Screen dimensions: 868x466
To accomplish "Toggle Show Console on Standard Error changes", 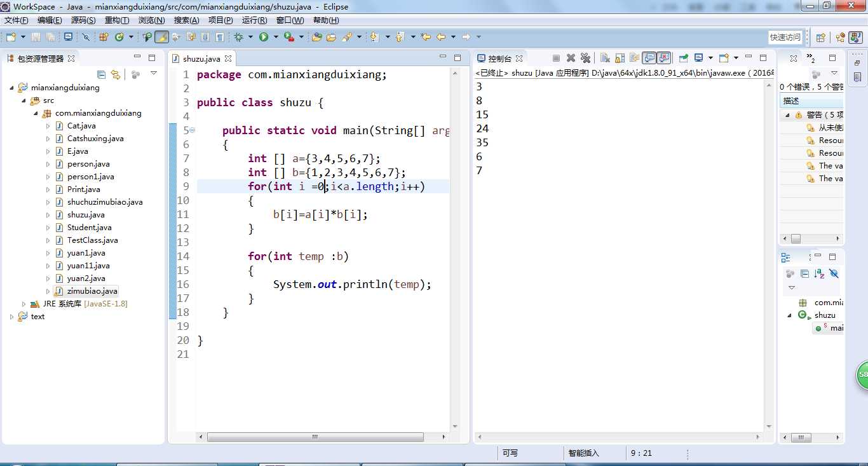I will tap(664, 58).
